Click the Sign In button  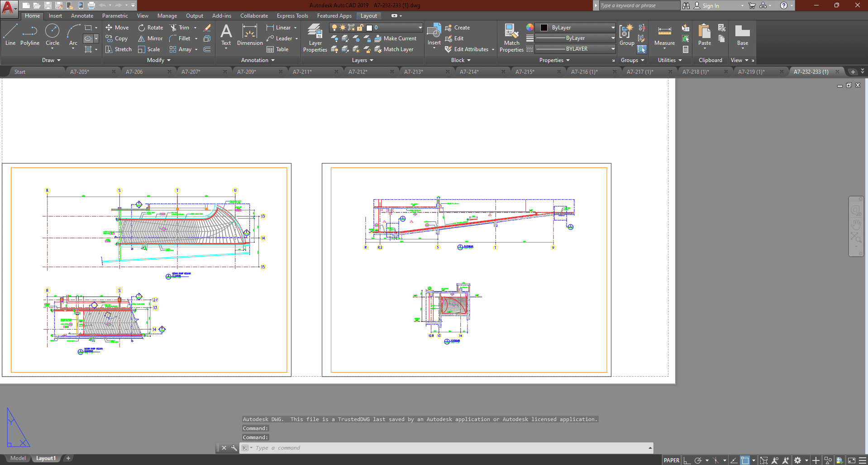[x=710, y=6]
